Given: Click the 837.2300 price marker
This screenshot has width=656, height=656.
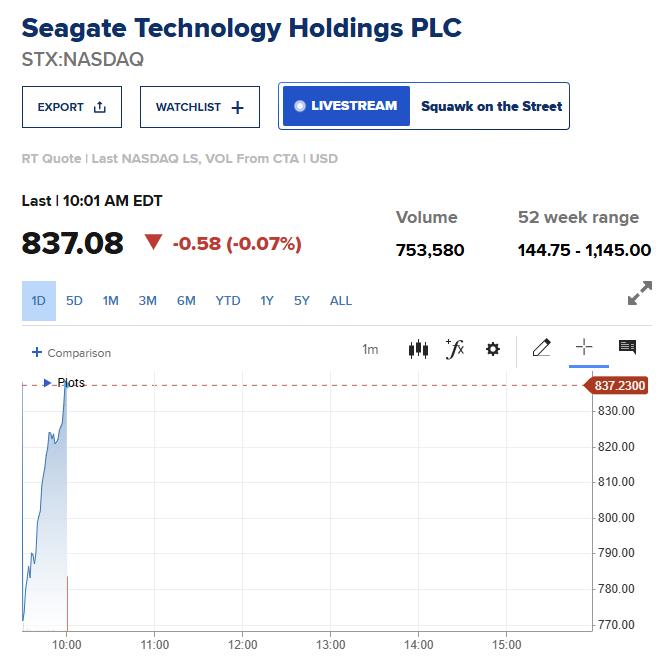Looking at the screenshot, I should (x=616, y=385).
